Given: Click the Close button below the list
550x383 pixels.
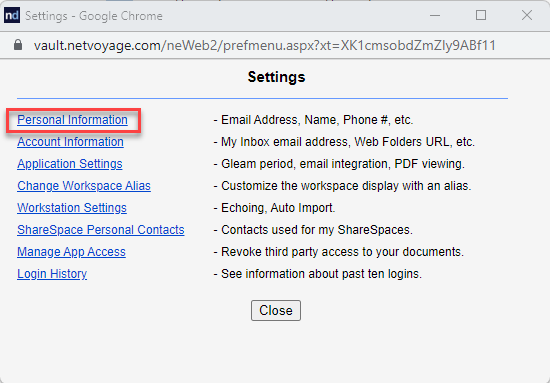Looking at the screenshot, I should click(276, 310).
